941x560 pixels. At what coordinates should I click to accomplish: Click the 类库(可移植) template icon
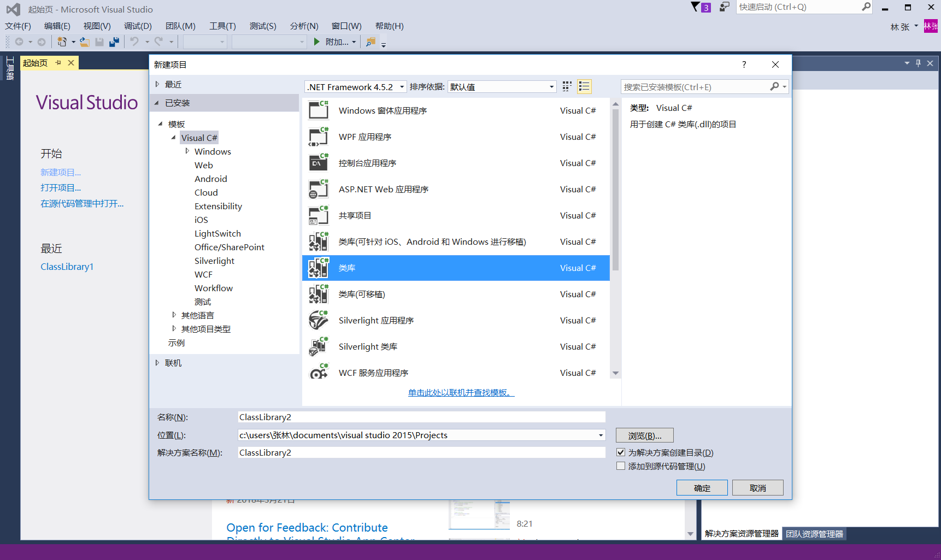tap(319, 294)
